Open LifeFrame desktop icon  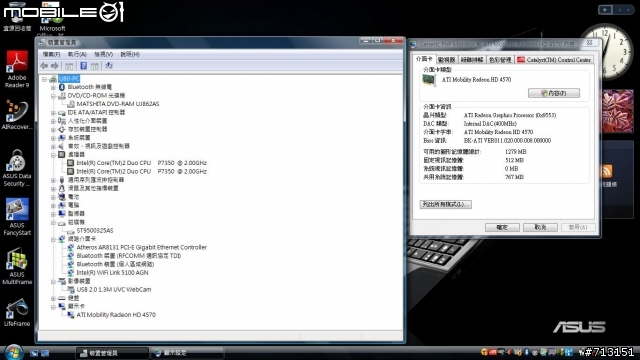[x=17, y=312]
